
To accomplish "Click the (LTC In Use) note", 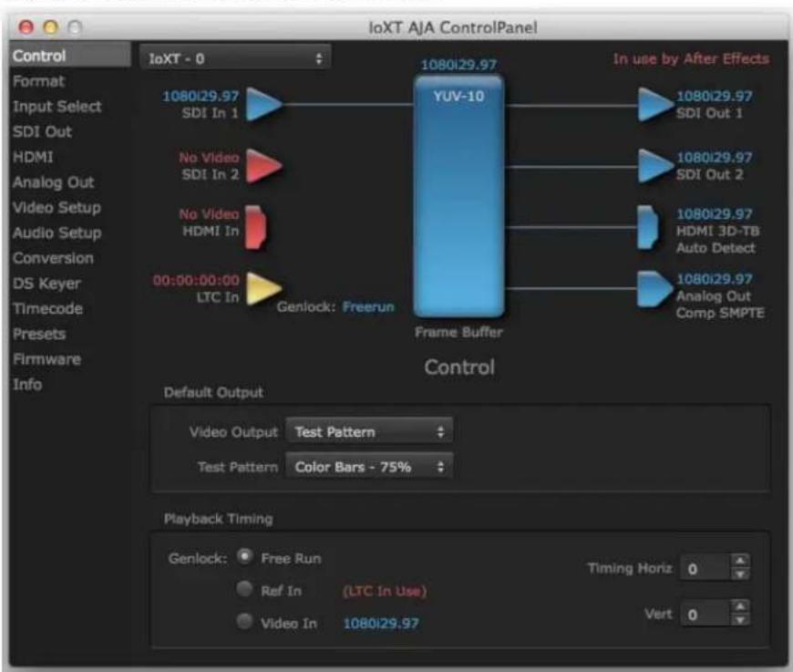I will pyautogui.click(x=385, y=591).
